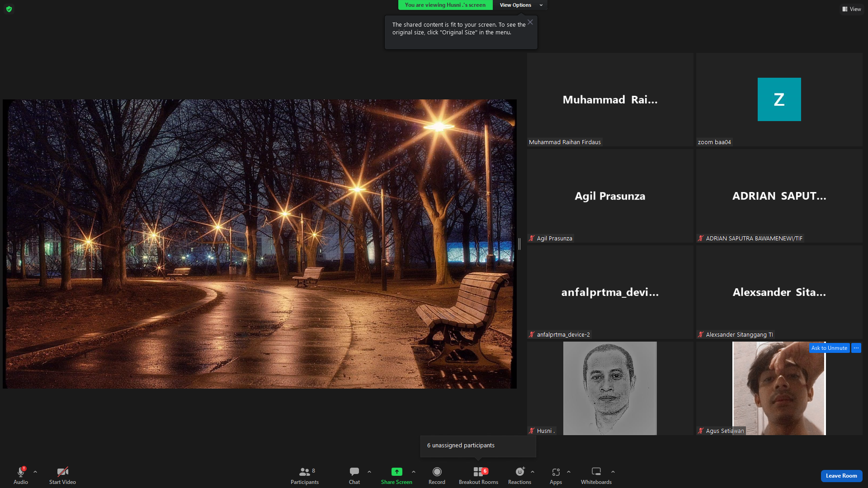Start sharing with Share Screen

point(396,475)
